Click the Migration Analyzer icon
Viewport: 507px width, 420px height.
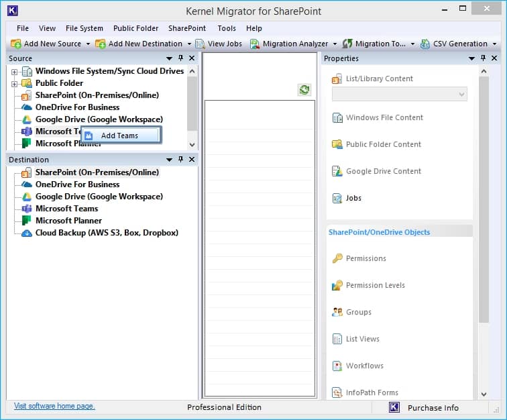(255, 44)
